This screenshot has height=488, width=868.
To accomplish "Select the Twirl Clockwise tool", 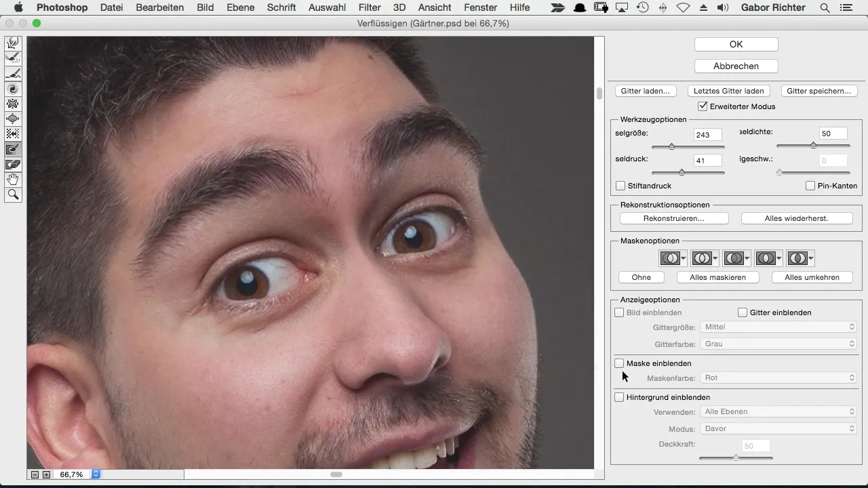I will coord(13,89).
